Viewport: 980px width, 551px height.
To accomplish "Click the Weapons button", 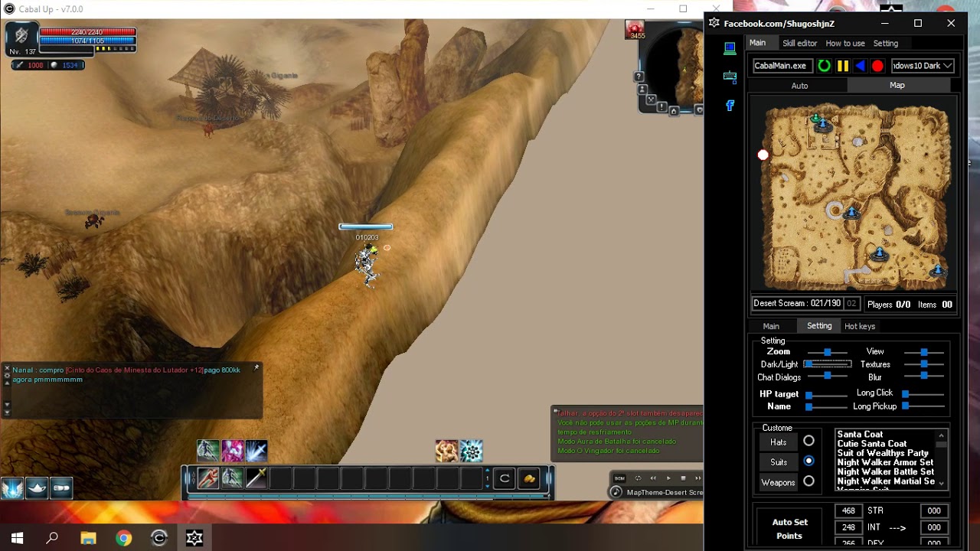I will 778,482.
